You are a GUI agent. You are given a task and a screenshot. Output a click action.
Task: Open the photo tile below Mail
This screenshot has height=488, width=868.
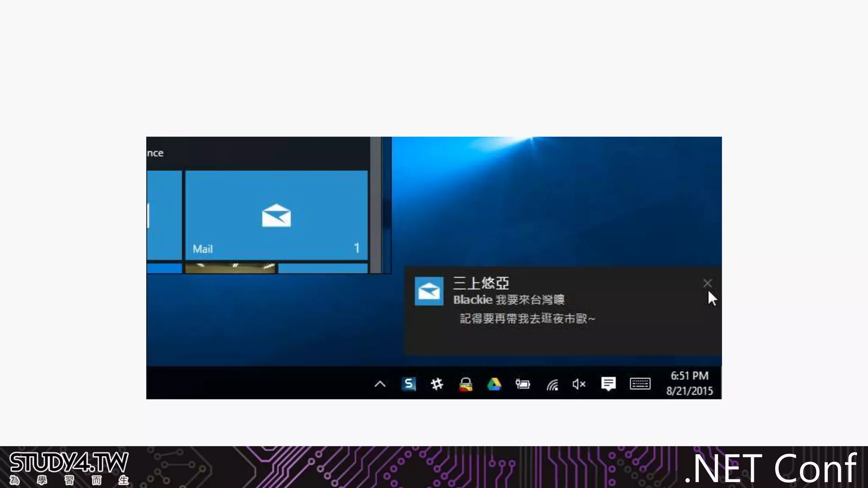click(230, 268)
